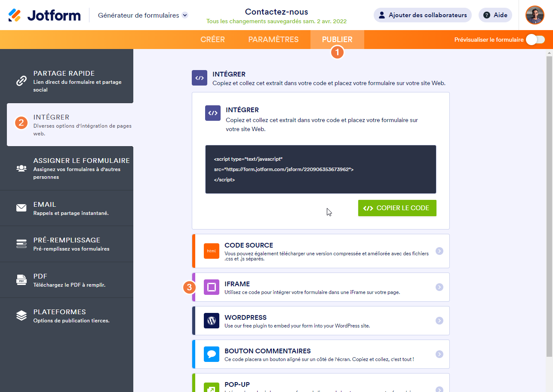The image size is (553, 392).
Task: Open the Bouton Commentaires embed option
Action: pos(321,354)
